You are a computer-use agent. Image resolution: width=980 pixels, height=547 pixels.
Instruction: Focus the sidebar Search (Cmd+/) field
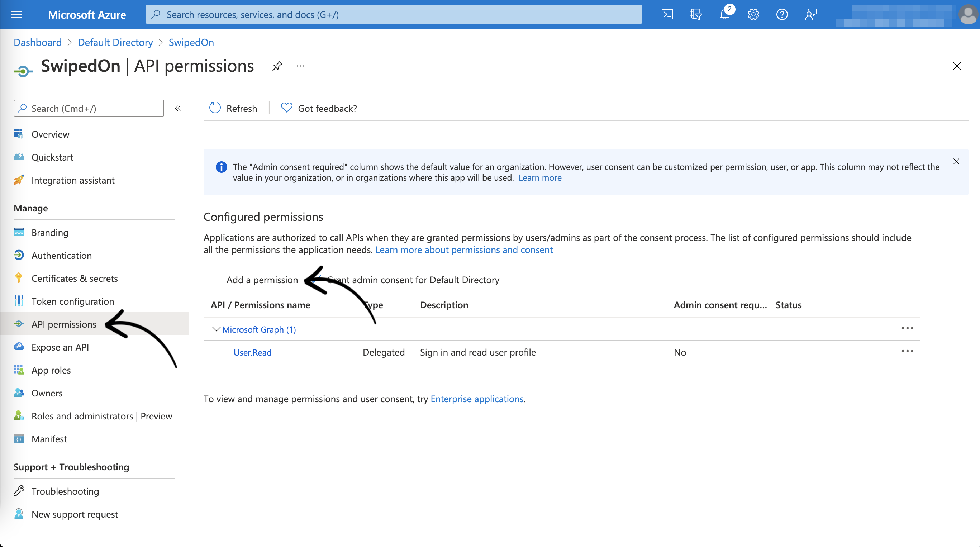(89, 108)
